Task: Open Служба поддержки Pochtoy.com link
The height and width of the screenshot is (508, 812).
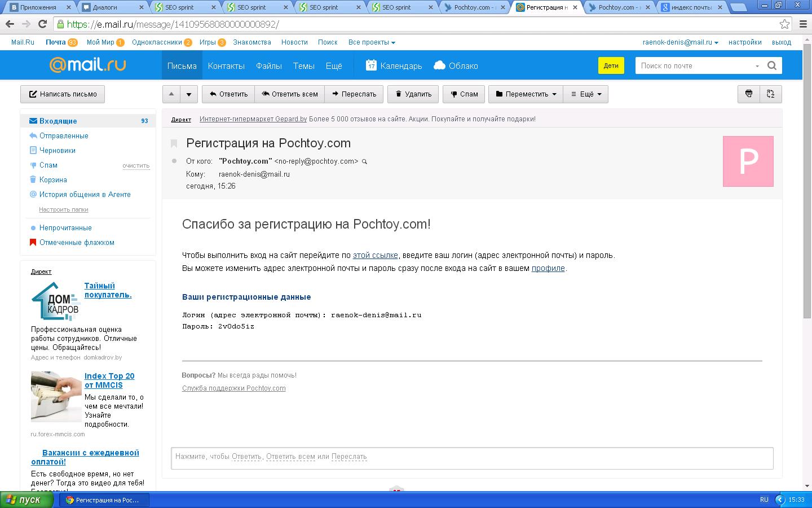Action: [234, 388]
